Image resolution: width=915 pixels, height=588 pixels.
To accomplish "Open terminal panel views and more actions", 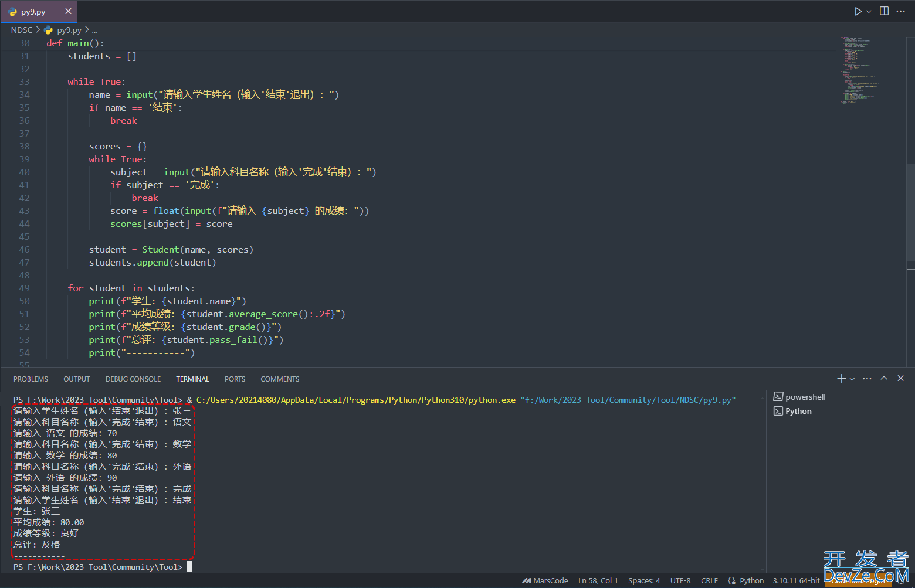I will [x=867, y=379].
